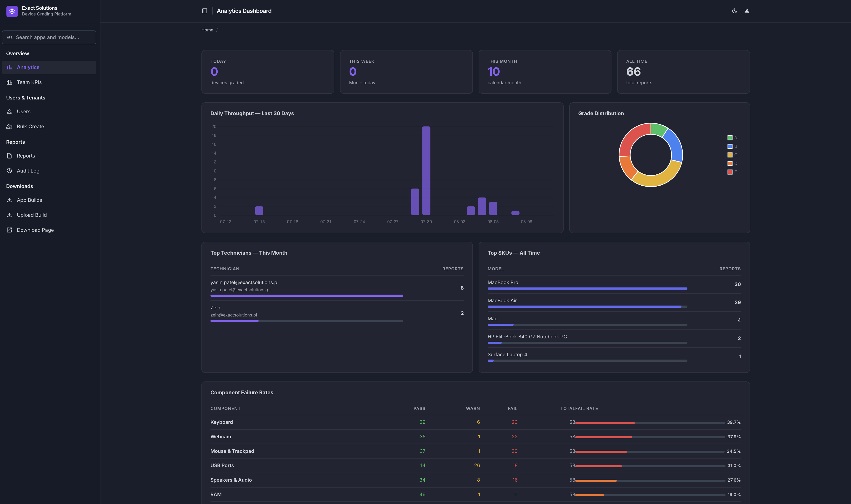Click the 39.7% fail rate value
Viewport: 851px width, 504px height.
click(x=734, y=422)
